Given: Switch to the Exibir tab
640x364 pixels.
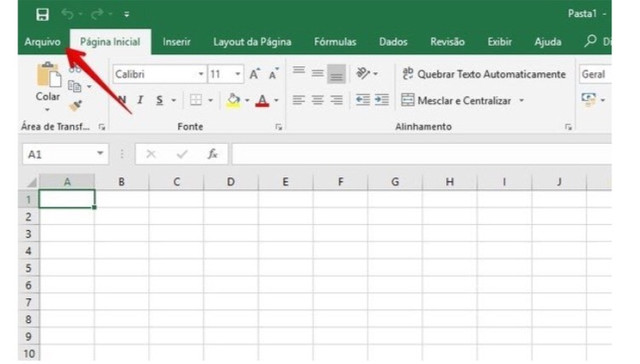Looking at the screenshot, I should 500,42.
